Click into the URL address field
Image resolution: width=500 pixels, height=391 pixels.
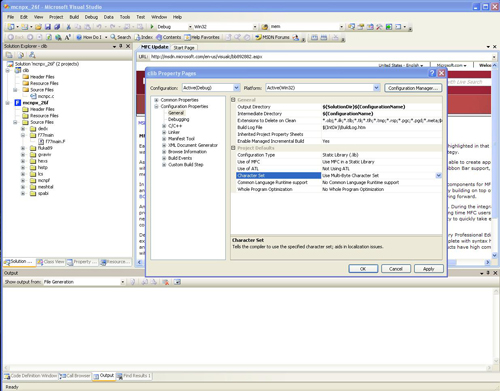320,57
